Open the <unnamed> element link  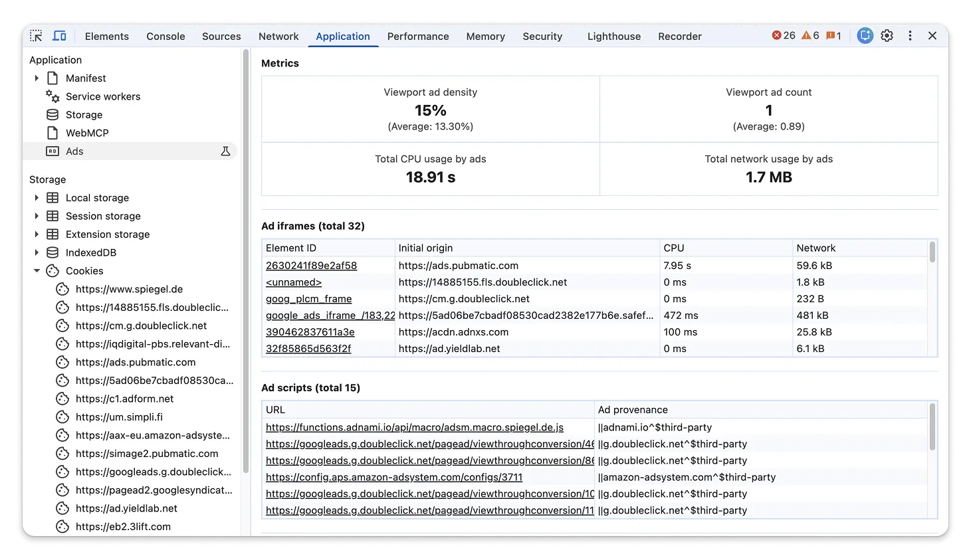294,282
